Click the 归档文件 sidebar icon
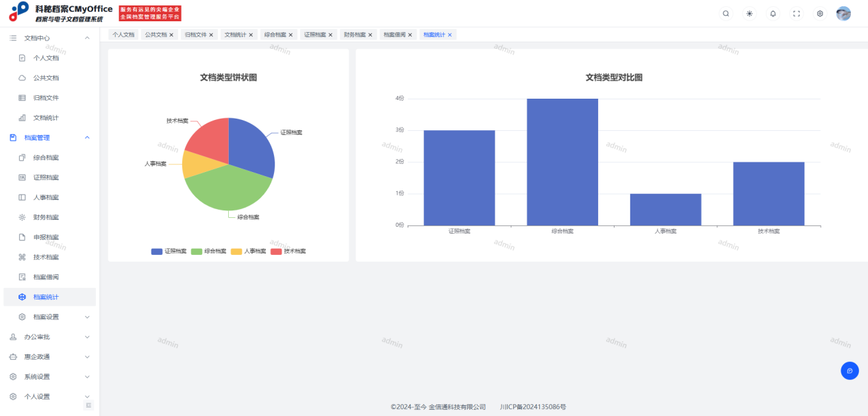The width and height of the screenshot is (868, 416). coord(22,98)
